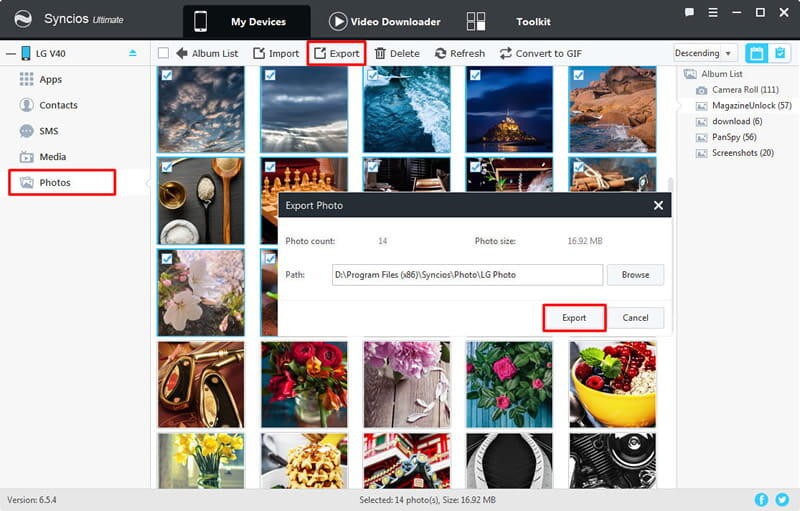Select the pink roses bush thumbnail

[x=509, y=385]
